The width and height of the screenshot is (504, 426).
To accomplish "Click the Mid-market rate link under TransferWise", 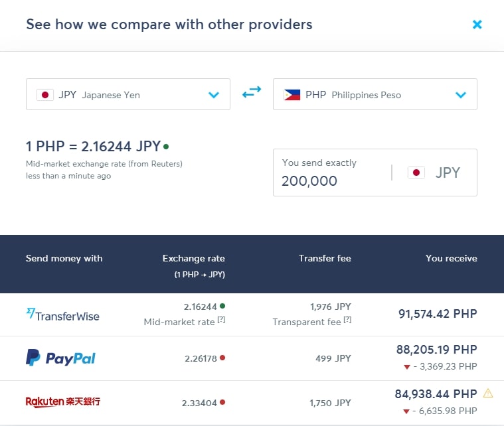I will click(179, 322).
